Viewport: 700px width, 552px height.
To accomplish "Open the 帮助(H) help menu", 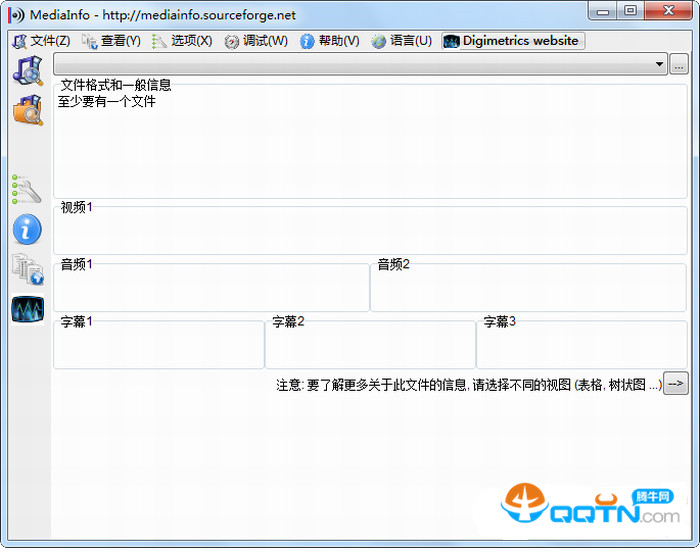I will (x=329, y=41).
